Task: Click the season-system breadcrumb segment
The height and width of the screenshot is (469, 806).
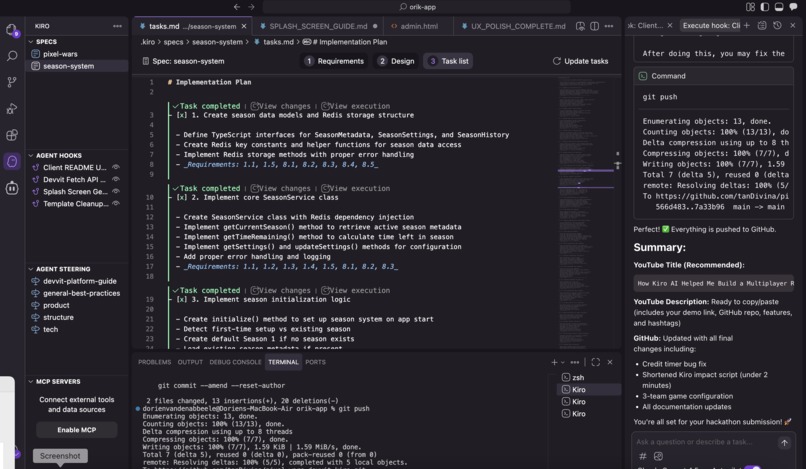Action: tap(217, 42)
